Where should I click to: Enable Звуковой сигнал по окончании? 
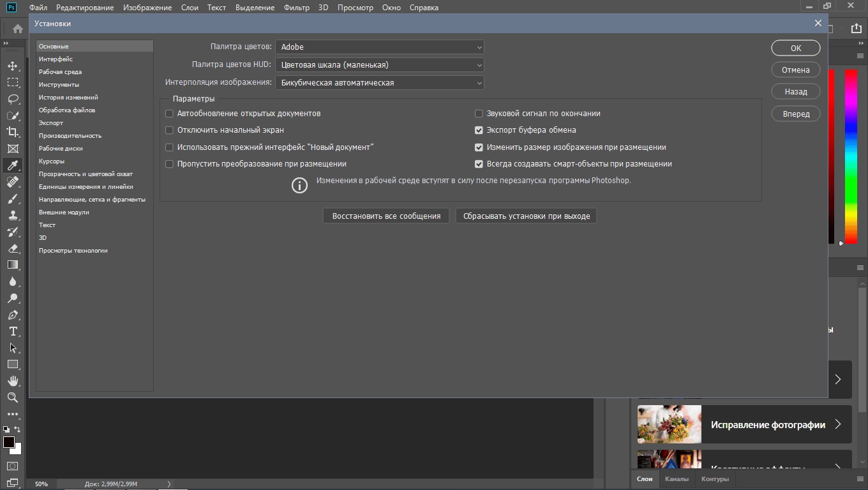[x=479, y=114]
